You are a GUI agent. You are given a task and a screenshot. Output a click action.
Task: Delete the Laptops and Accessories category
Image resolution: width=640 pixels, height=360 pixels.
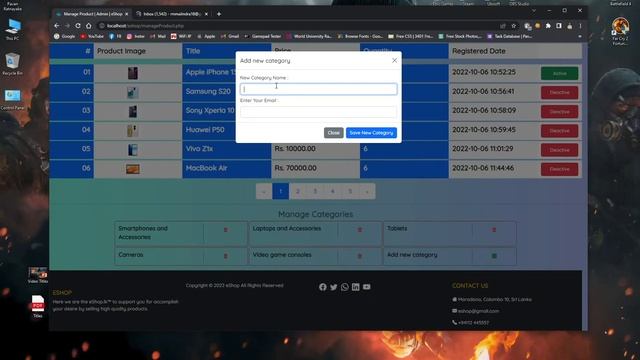(x=360, y=230)
